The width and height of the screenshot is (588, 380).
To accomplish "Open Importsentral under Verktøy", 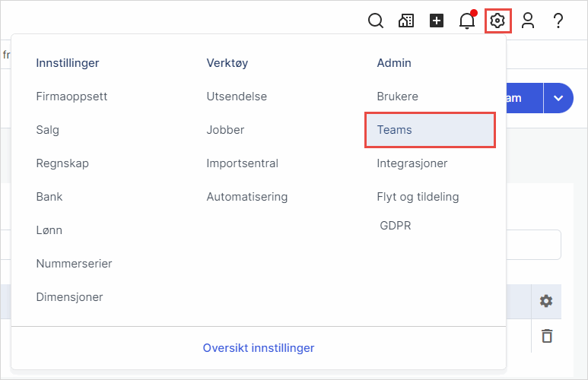I will [242, 163].
